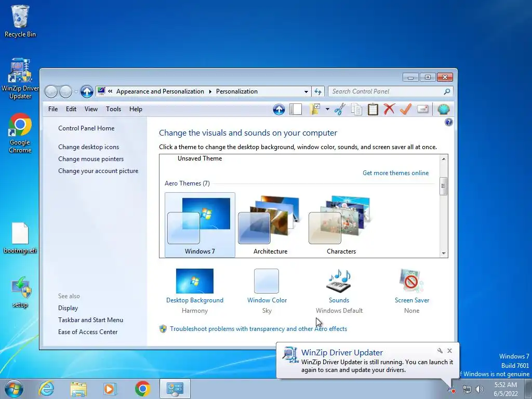
Task: Click the folder options toolbar icon
Action: [315, 109]
